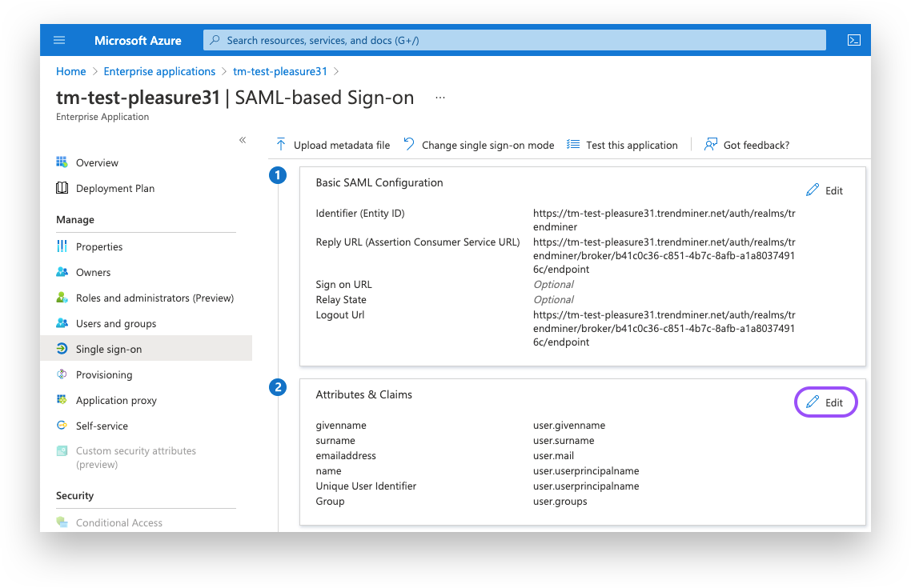The image size is (911, 588).
Task: Click the Overview icon in the sidebar
Action: click(63, 162)
